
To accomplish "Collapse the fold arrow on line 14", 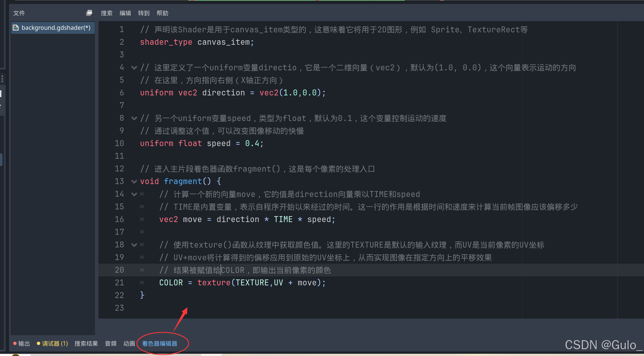I will [134, 194].
